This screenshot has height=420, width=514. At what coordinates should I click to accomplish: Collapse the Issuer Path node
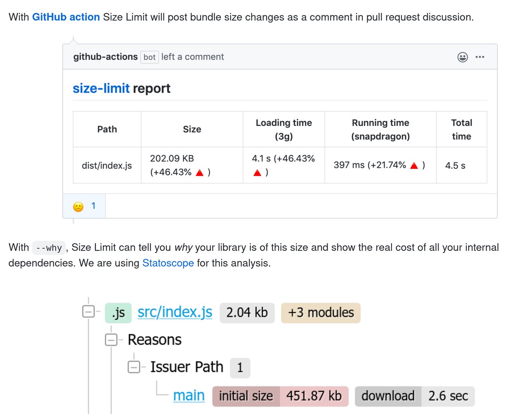coord(134,367)
